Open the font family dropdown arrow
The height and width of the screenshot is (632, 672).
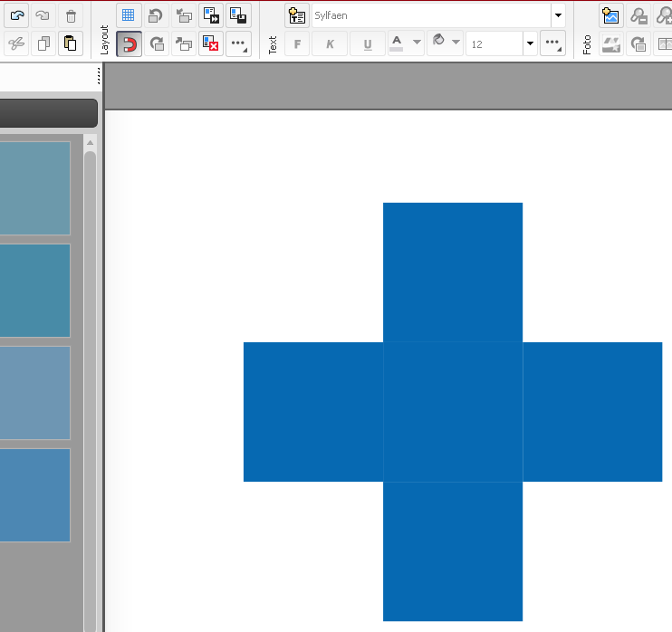point(558,16)
